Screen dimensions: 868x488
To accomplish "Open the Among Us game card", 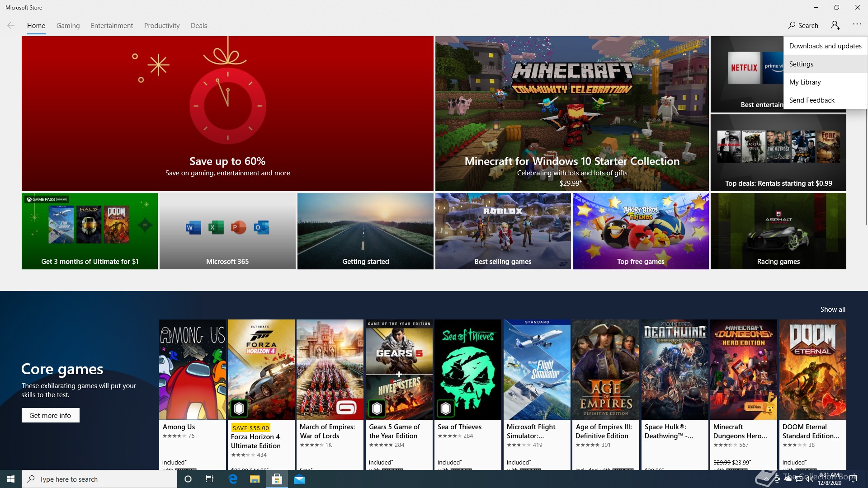I will coord(192,394).
